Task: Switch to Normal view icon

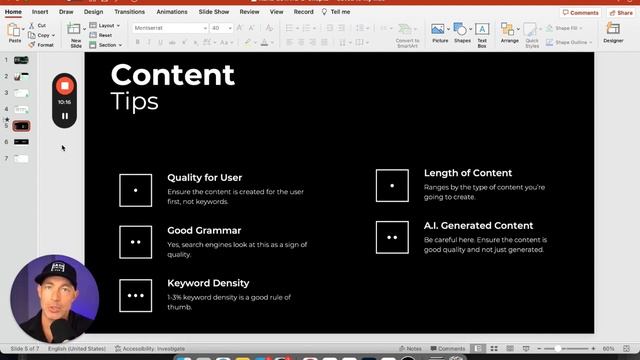Action: (x=478, y=349)
